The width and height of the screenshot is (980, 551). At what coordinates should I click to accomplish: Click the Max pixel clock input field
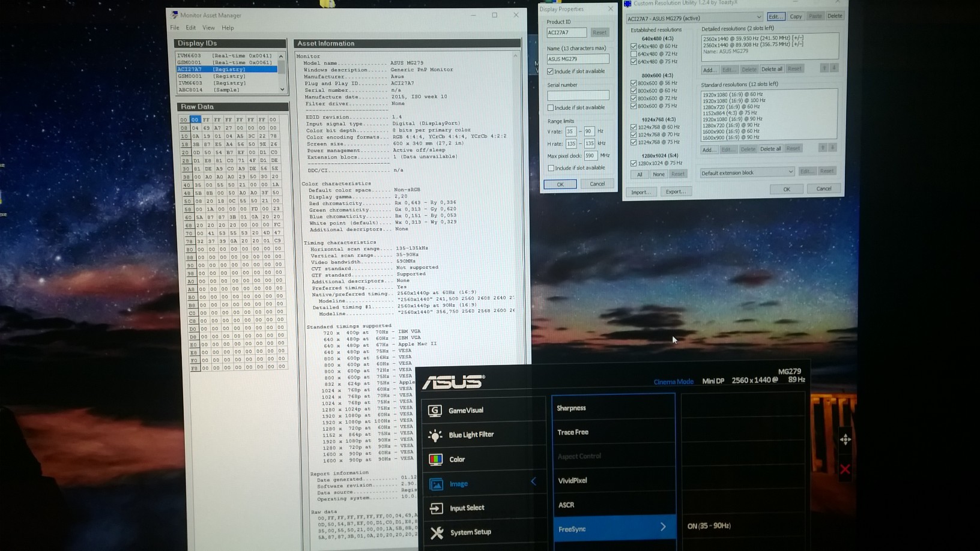click(590, 156)
